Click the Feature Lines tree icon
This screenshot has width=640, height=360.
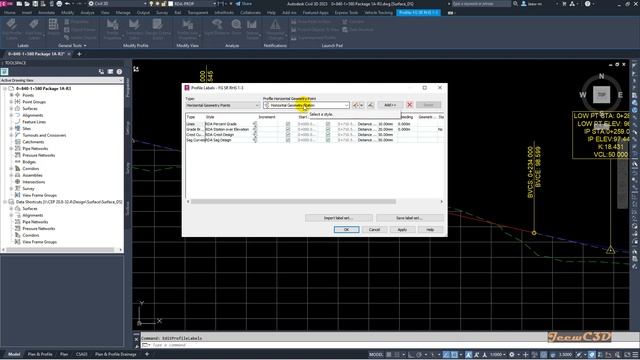[x=18, y=122]
